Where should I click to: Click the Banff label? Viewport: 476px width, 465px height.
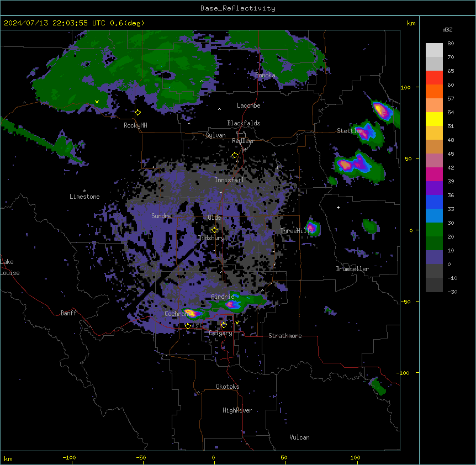(x=68, y=313)
